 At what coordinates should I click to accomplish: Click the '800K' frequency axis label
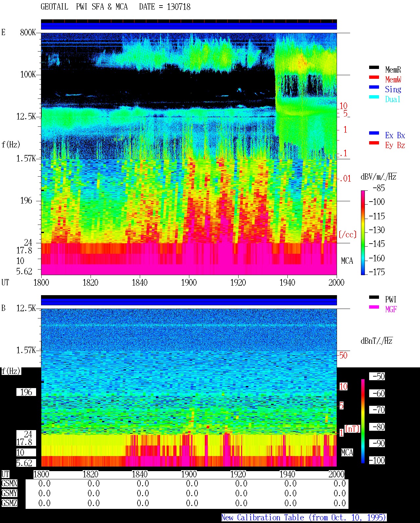pyautogui.click(x=28, y=33)
